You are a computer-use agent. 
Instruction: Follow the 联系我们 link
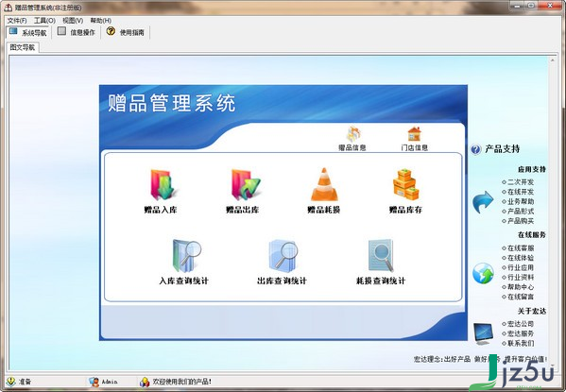pos(521,344)
